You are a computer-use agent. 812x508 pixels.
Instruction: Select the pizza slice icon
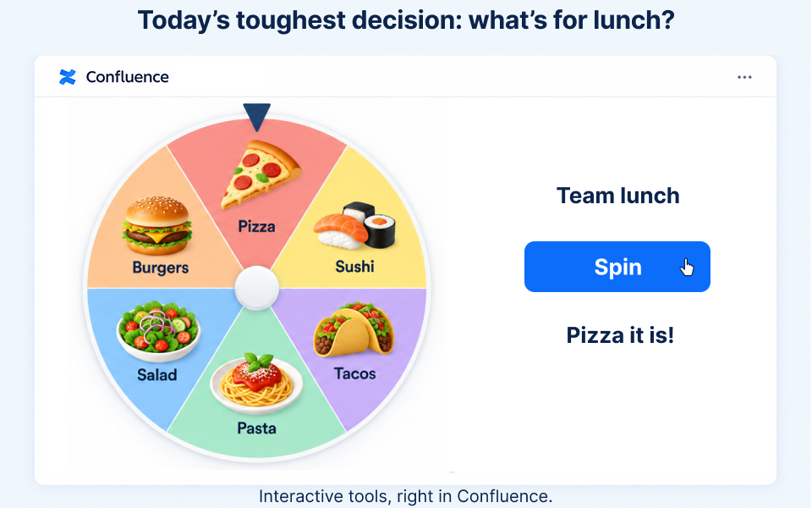(x=261, y=174)
